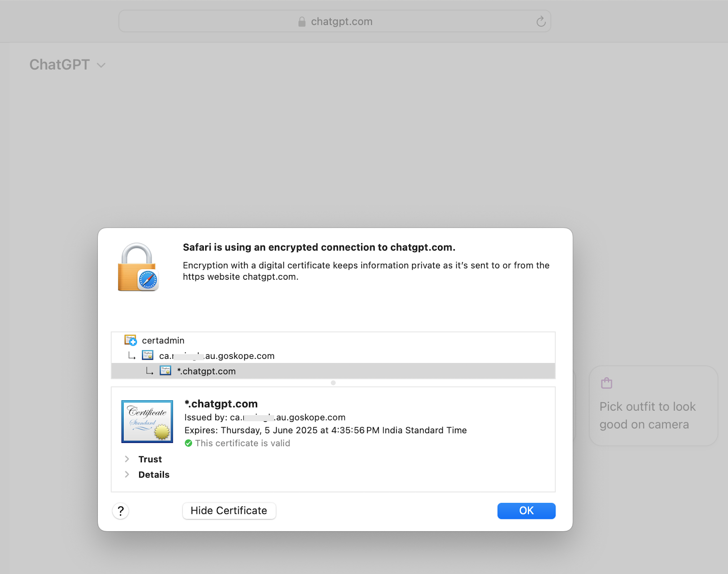Click the Safari lock icon in dialog

tap(138, 267)
